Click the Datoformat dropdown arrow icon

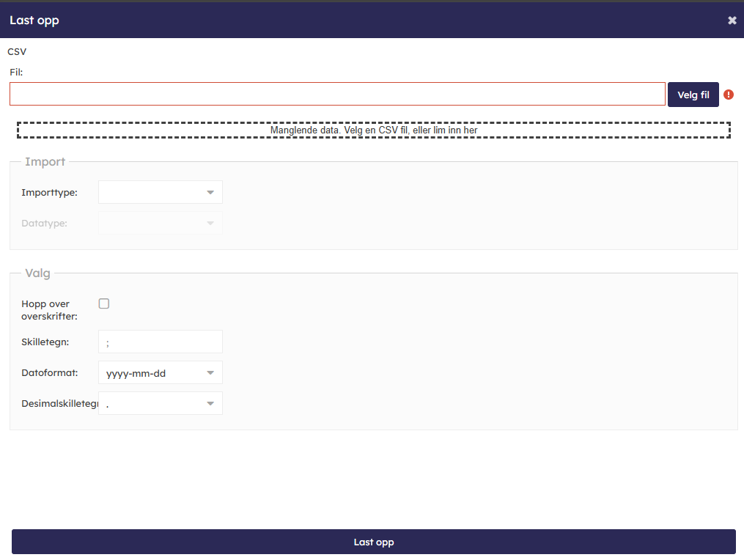click(210, 373)
